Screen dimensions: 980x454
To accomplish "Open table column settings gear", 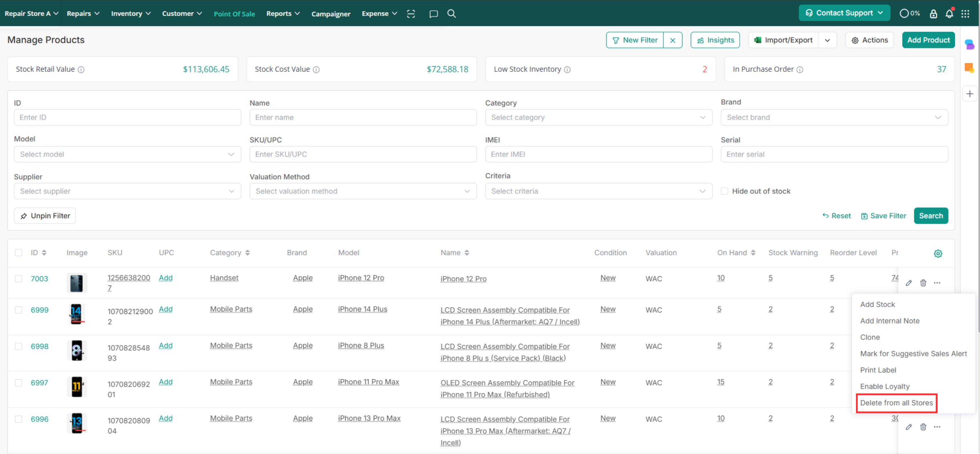I will 938,254.
